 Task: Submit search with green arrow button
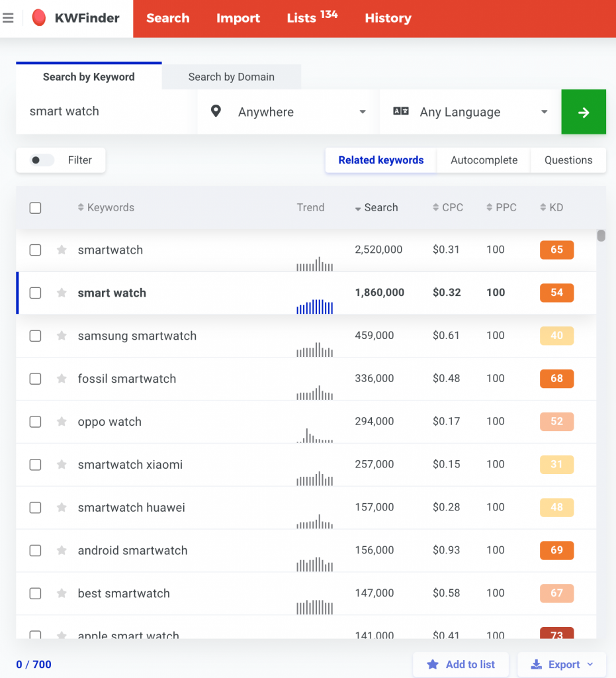click(x=584, y=112)
